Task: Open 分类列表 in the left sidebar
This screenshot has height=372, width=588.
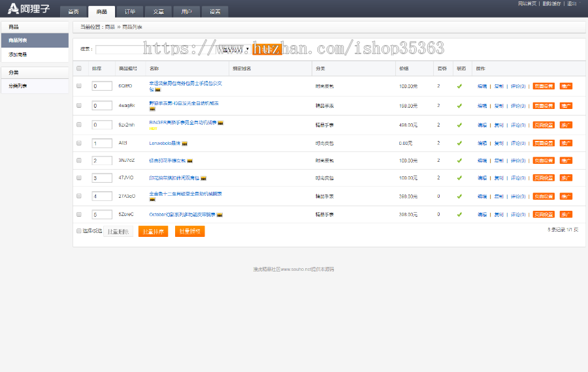Action: tap(18, 86)
